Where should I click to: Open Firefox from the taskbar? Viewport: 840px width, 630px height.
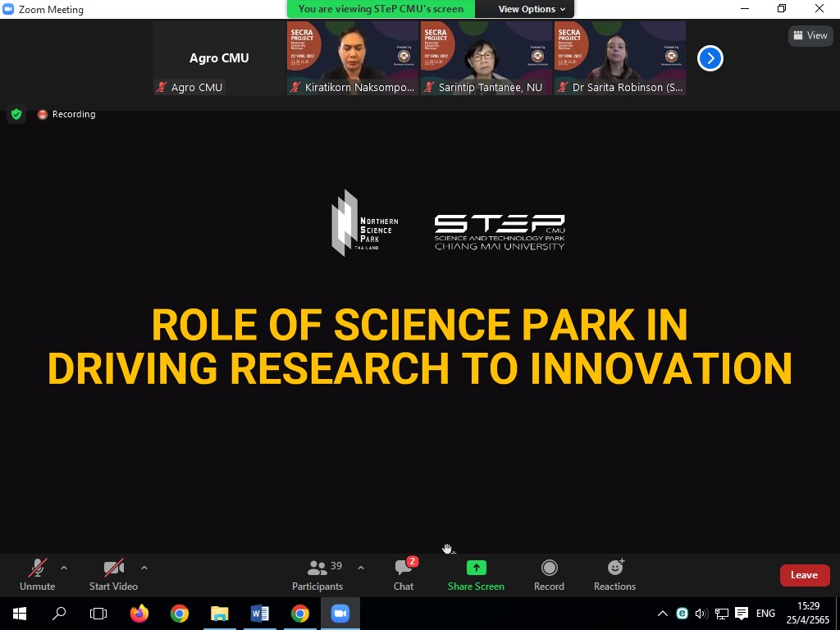coord(139,614)
